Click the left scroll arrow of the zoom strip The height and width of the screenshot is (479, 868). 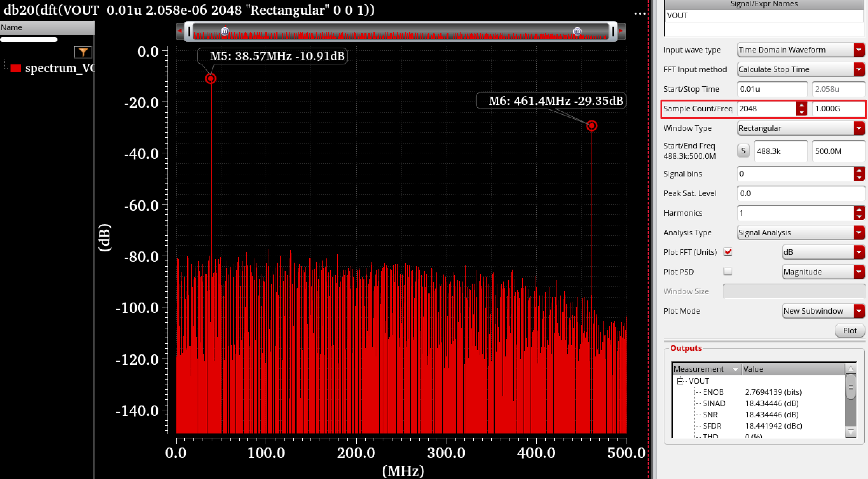tap(180, 31)
